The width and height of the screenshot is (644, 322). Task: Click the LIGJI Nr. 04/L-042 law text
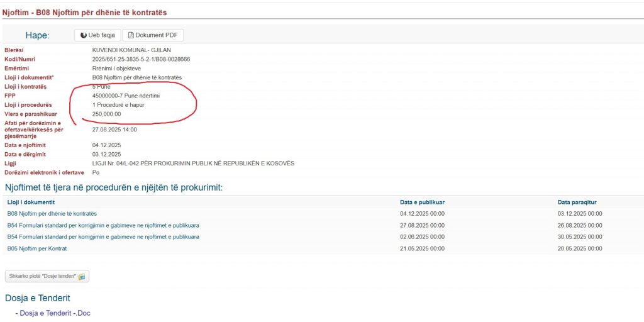[193, 164]
